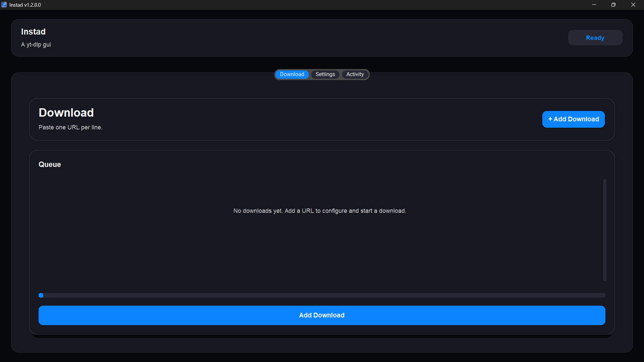
Task: Click the wide Add Download button below the queue
Action: click(x=322, y=315)
